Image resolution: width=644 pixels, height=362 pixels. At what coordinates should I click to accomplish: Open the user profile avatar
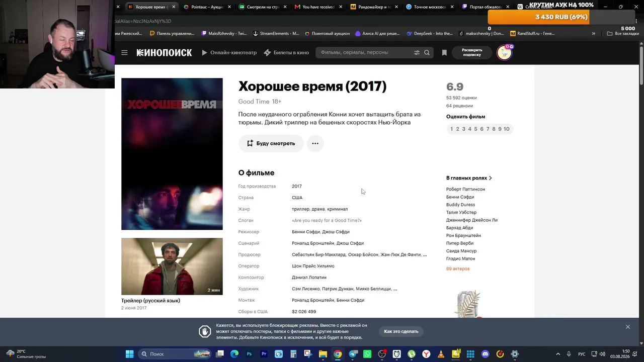coord(504,52)
